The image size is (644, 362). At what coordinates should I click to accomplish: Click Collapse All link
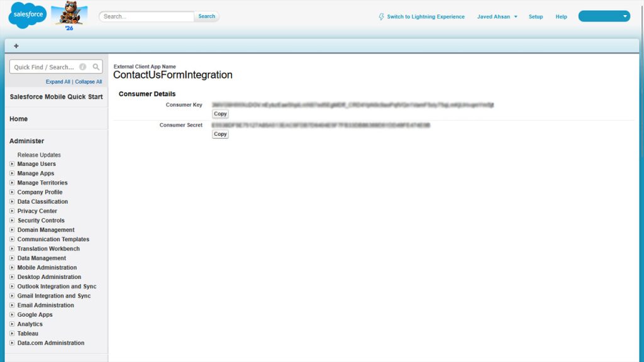pyautogui.click(x=88, y=82)
